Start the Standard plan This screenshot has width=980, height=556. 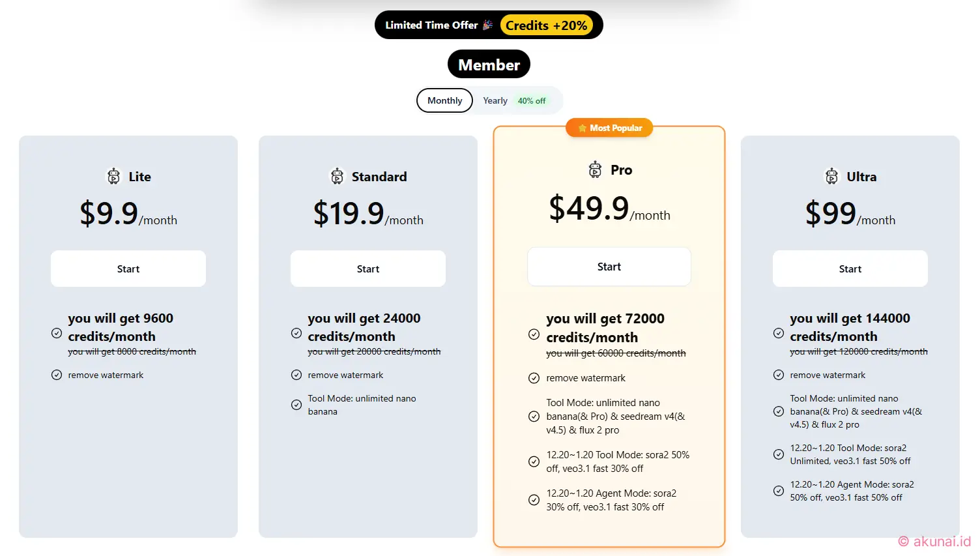(x=368, y=269)
